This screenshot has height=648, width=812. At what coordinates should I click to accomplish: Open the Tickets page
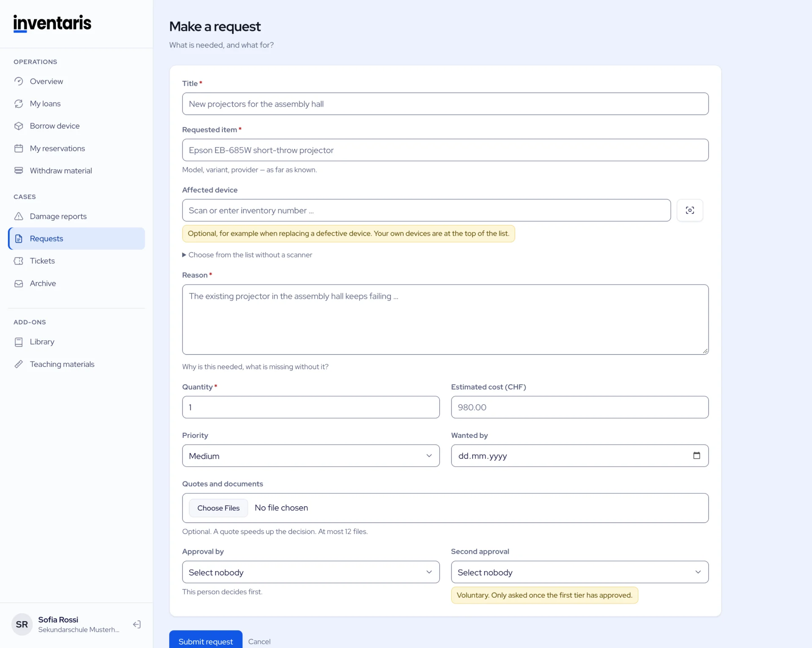(x=77, y=261)
